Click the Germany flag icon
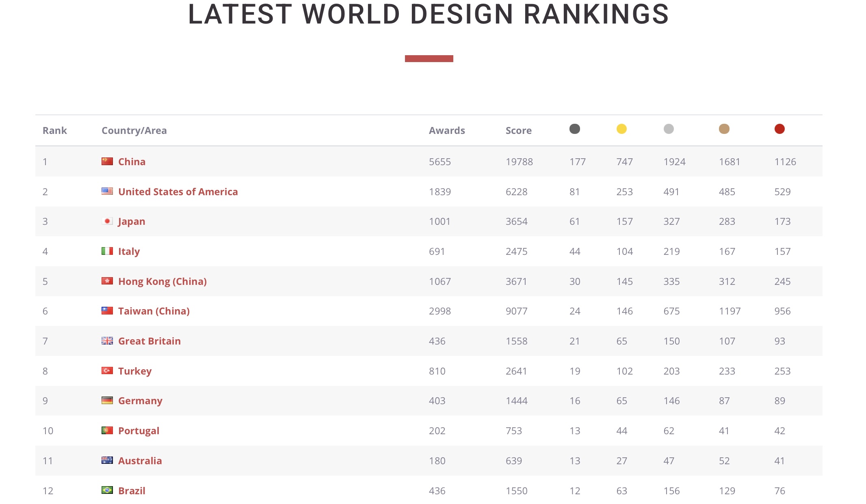Viewport: 866px width, 504px height. (107, 401)
